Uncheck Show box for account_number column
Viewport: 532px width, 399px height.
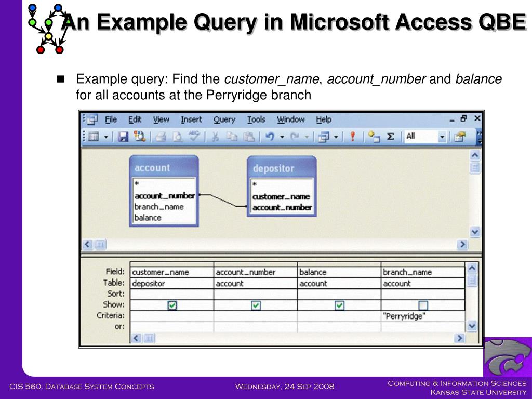coord(256,305)
